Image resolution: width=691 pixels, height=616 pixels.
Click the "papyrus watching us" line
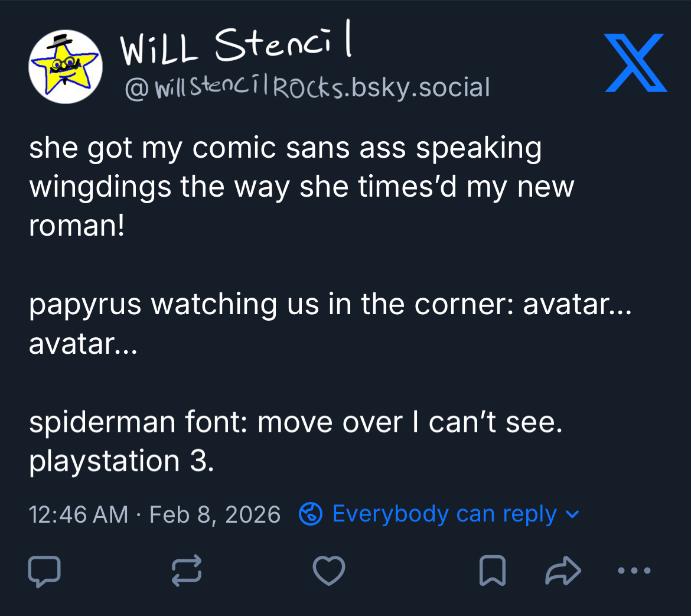(330, 304)
